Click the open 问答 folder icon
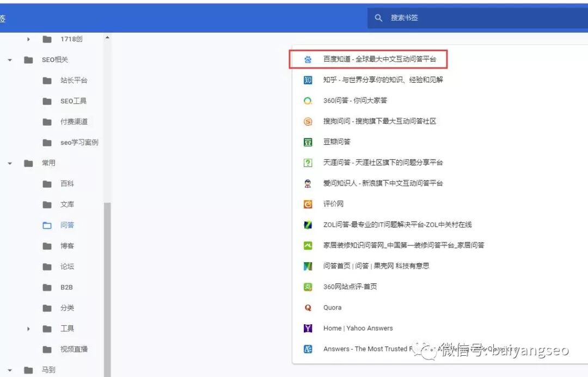The width and height of the screenshot is (588, 377). point(47,225)
